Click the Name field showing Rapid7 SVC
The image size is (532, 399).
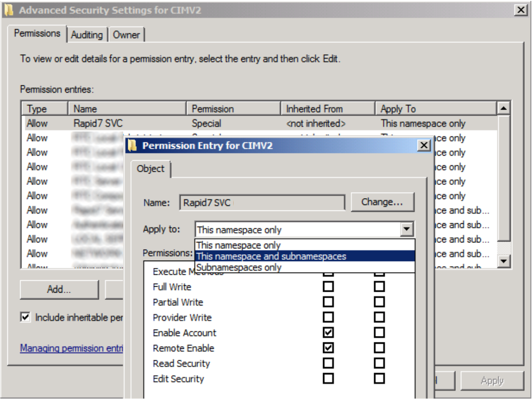[262, 203]
